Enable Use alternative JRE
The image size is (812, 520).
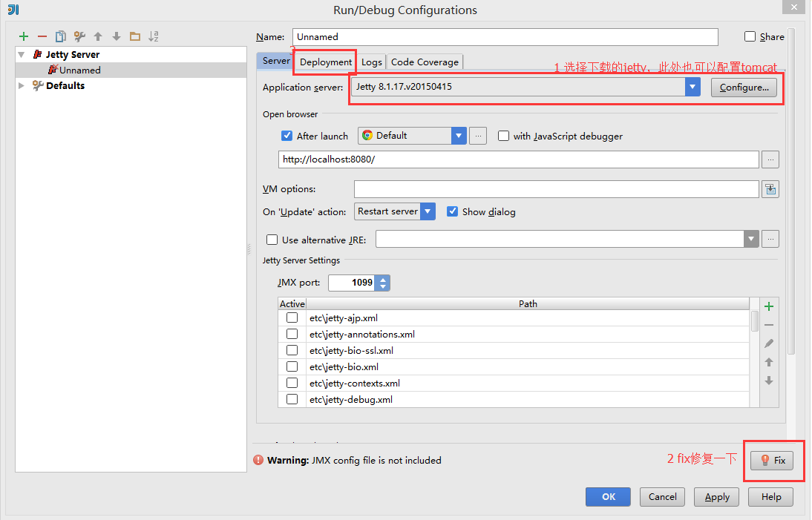272,240
